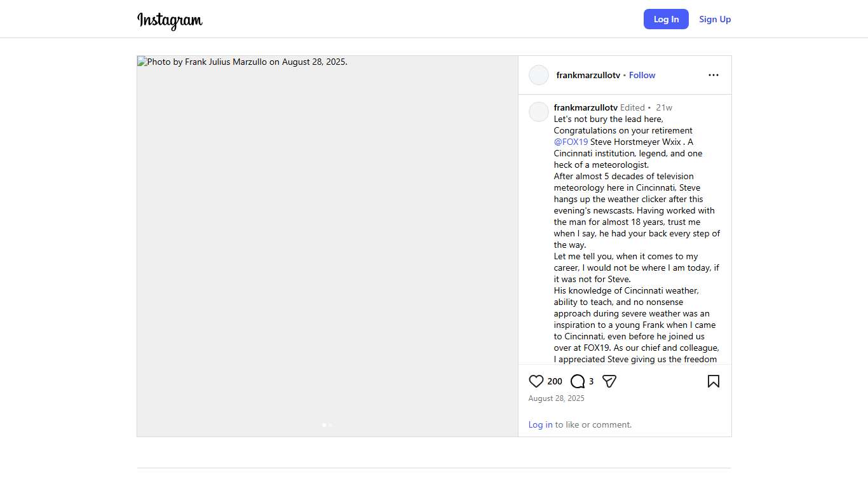This screenshot has height=488, width=868.
Task: Click the frankmarzullotv username in the caption
Action: 585,107
